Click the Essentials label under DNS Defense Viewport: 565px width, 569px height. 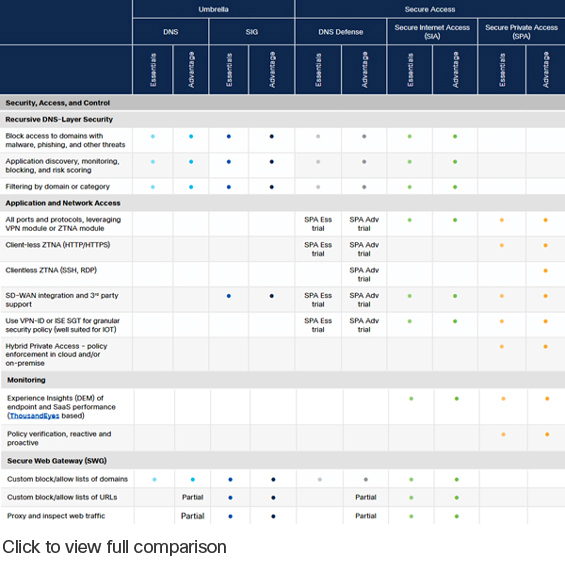318,70
